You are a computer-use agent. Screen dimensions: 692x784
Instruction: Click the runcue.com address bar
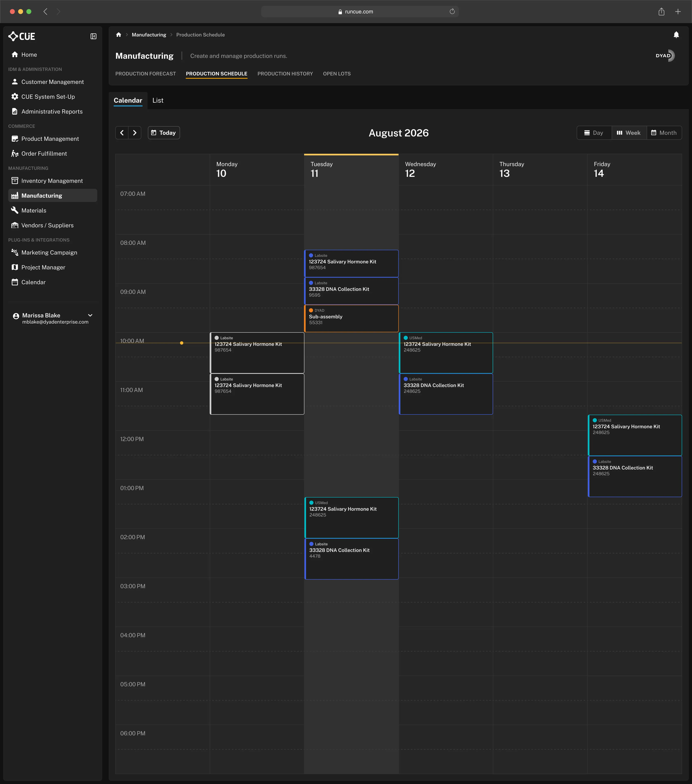point(360,12)
